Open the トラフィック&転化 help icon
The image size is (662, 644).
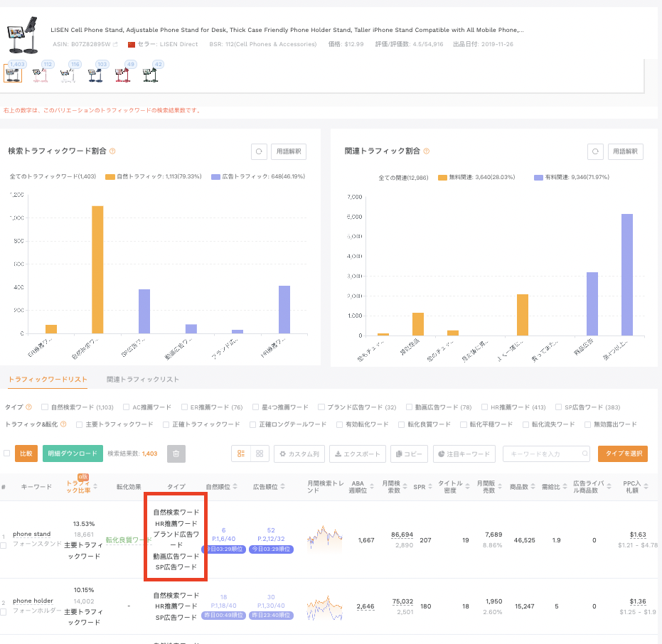tap(63, 424)
